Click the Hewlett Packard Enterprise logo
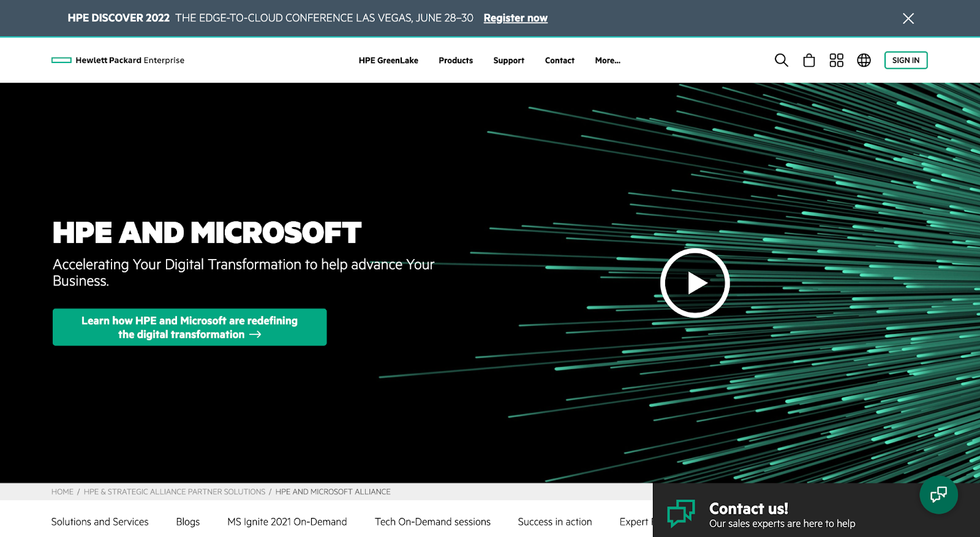The width and height of the screenshot is (980, 537). 118,60
